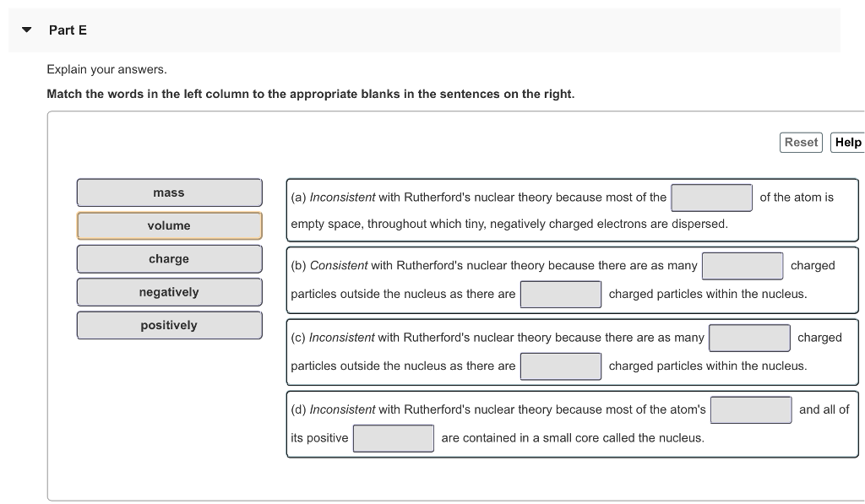The image size is (865, 504).
Task: Click the second blank in sentence (b)
Action: 560,294
